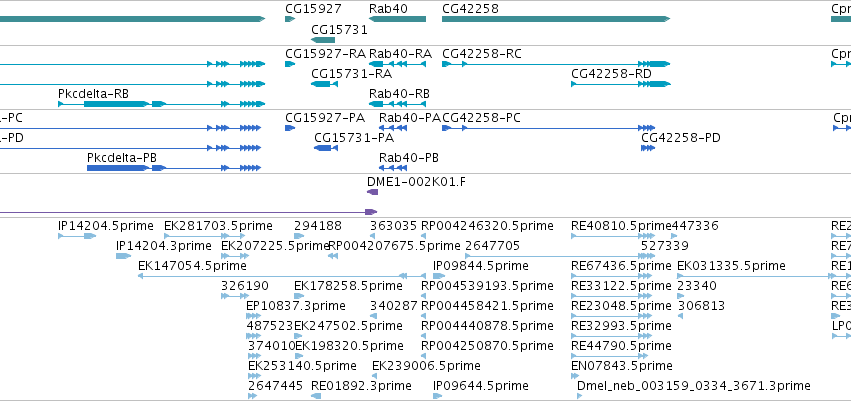Image resolution: width=851 pixels, height=401 pixels.
Task: Select the Rab40 gene bar
Action: [x=397, y=19]
